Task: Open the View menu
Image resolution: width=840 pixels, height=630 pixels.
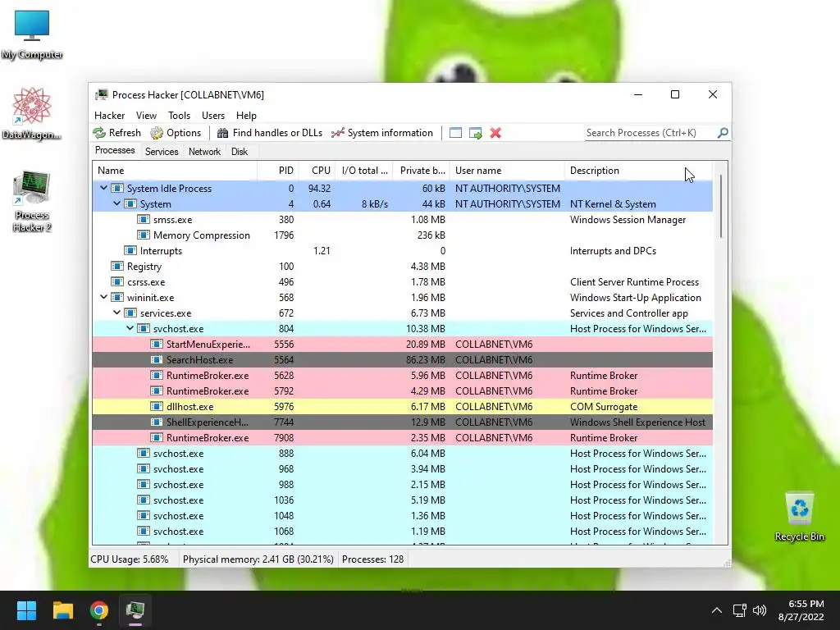Action: pos(146,115)
